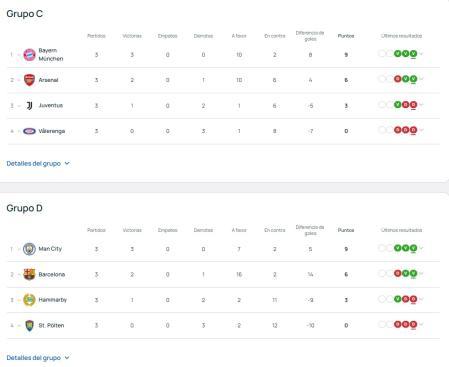Expand Vålerenga's recent results chevron

tap(421, 130)
